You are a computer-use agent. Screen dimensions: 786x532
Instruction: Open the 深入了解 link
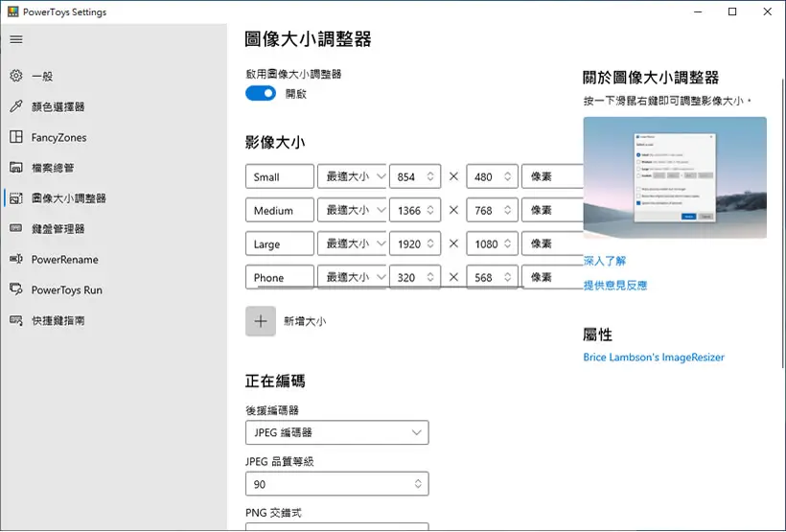pos(605,261)
